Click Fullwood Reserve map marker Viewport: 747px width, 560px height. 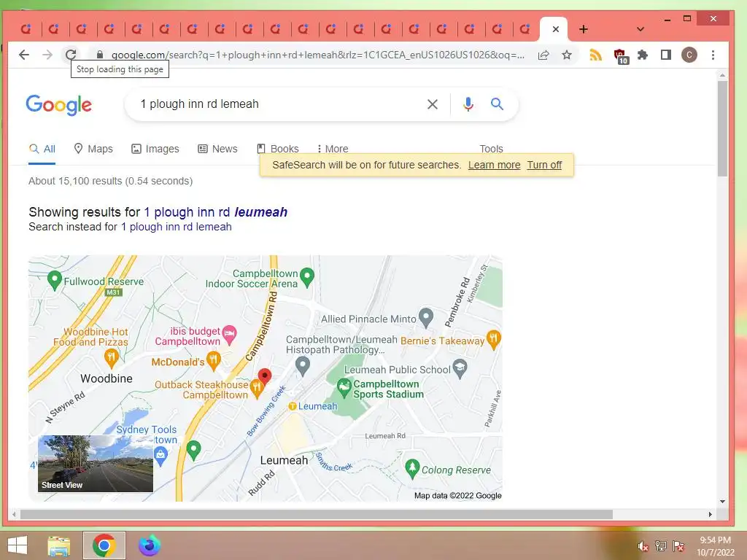pyautogui.click(x=55, y=280)
